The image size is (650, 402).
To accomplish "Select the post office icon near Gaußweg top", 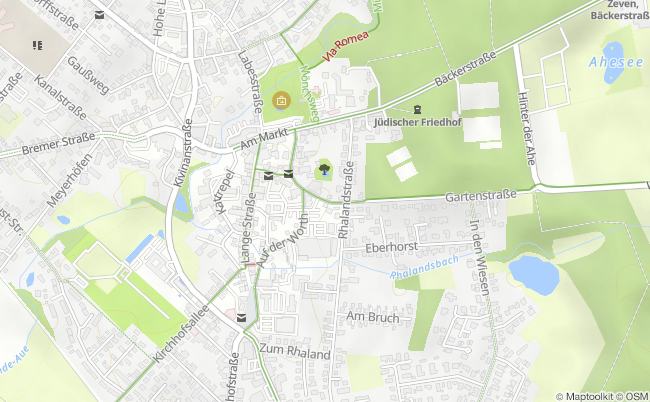I will 99,15.
